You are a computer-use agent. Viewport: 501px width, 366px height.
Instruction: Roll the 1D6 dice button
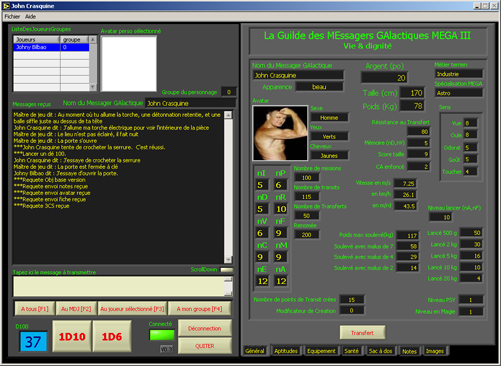112,336
